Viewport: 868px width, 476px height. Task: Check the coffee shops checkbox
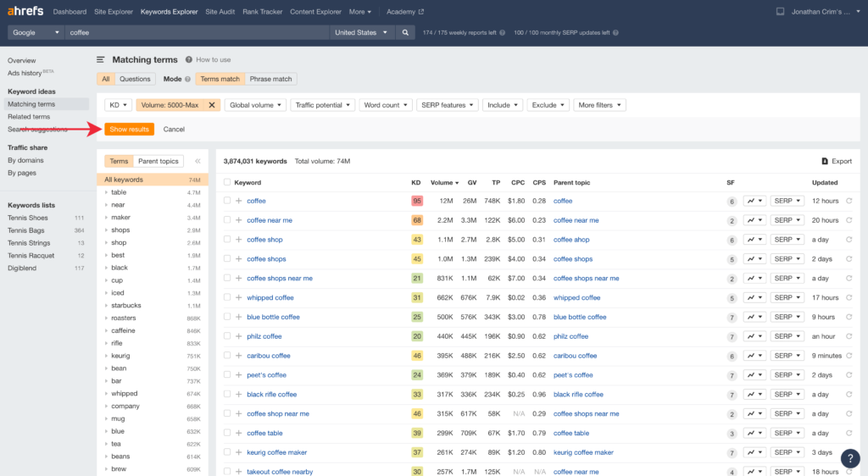click(x=227, y=258)
